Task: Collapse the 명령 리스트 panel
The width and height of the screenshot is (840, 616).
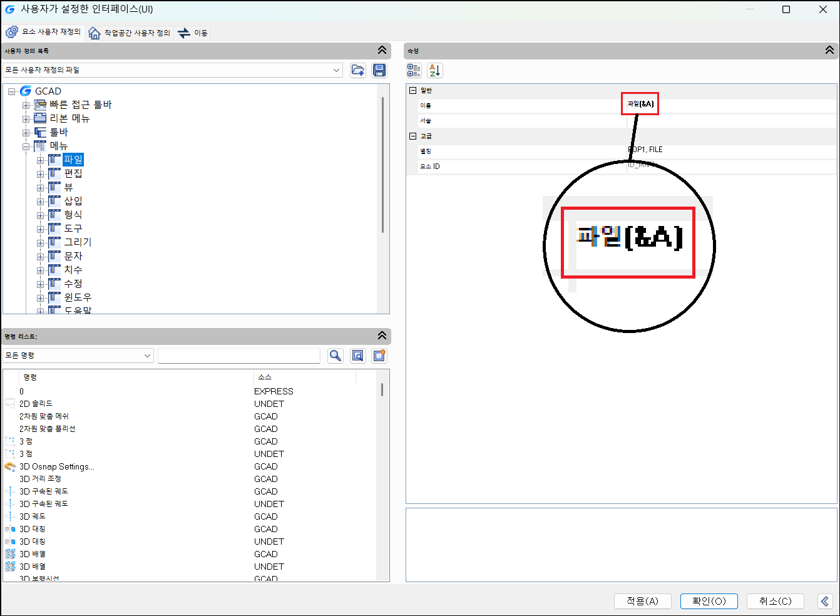Action: coord(382,336)
